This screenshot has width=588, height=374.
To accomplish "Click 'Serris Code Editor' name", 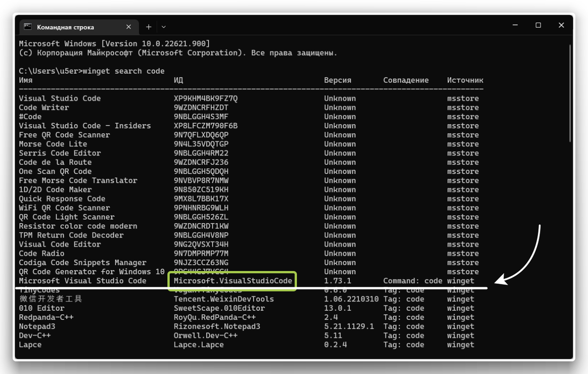I will (x=60, y=153).
